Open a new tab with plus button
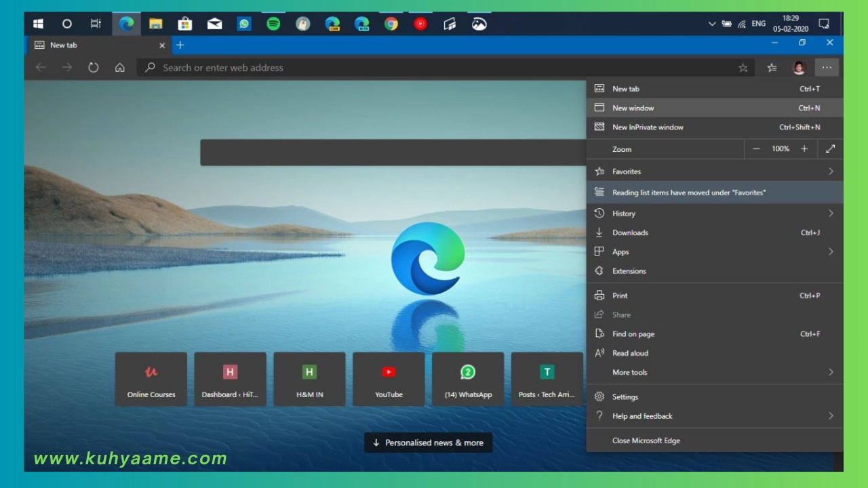Image resolution: width=868 pixels, height=488 pixels. click(x=180, y=45)
